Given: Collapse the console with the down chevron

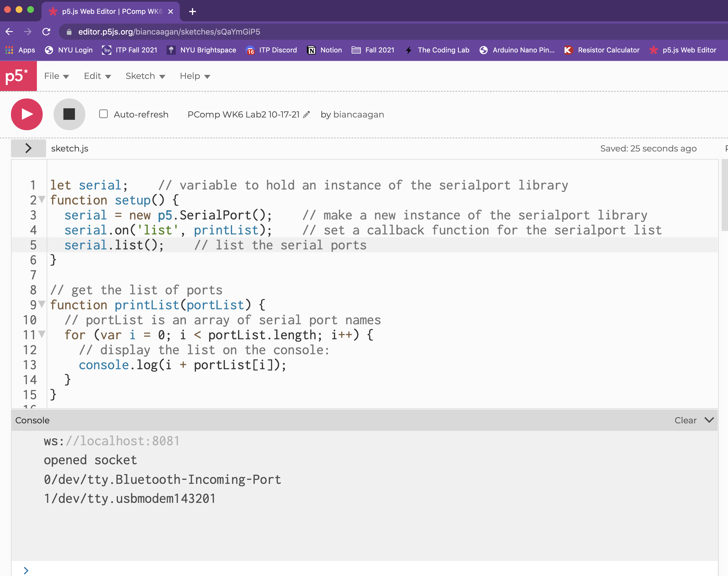Looking at the screenshot, I should pos(709,420).
